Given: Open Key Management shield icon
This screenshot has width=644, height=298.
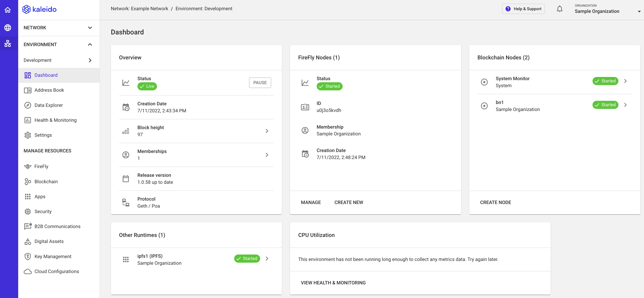Looking at the screenshot, I should 27,256.
